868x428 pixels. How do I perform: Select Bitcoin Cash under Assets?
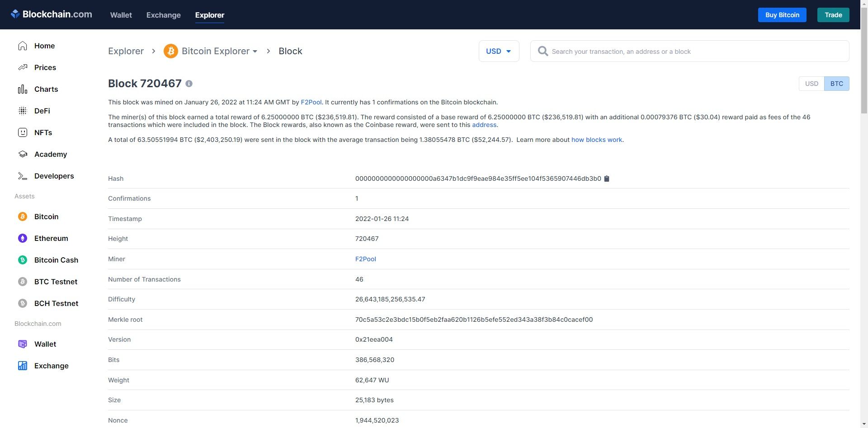(56, 260)
